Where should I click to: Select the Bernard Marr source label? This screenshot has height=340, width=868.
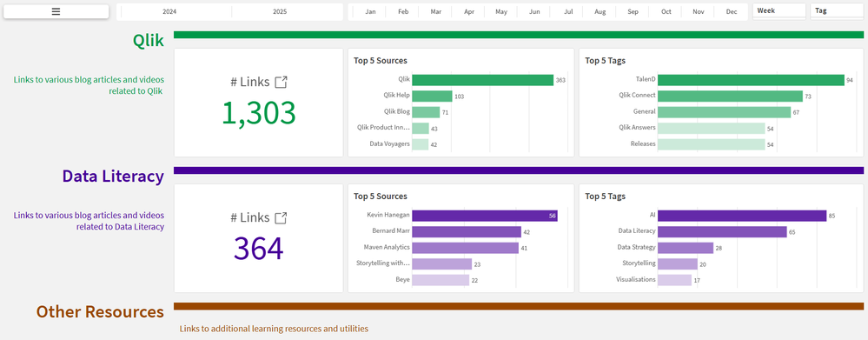tap(391, 230)
